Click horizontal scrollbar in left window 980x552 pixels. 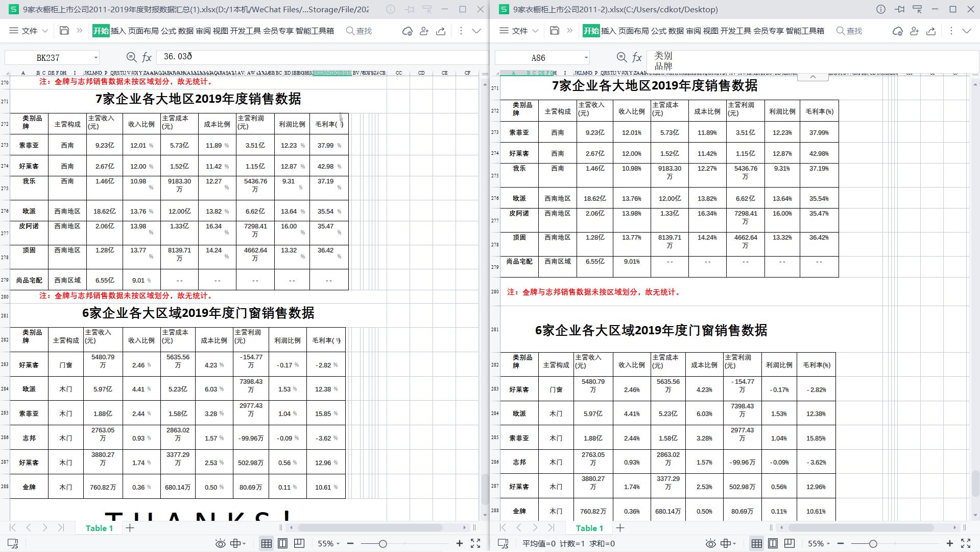coord(370,527)
